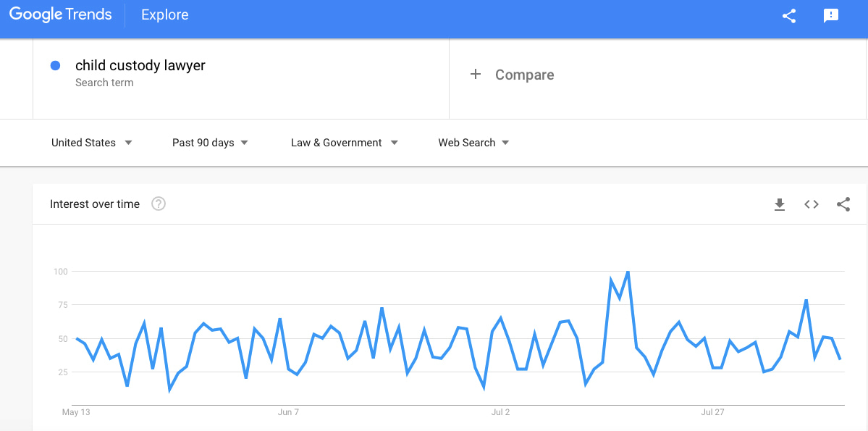Open the send feedback icon
The image size is (868, 431).
coord(830,15)
